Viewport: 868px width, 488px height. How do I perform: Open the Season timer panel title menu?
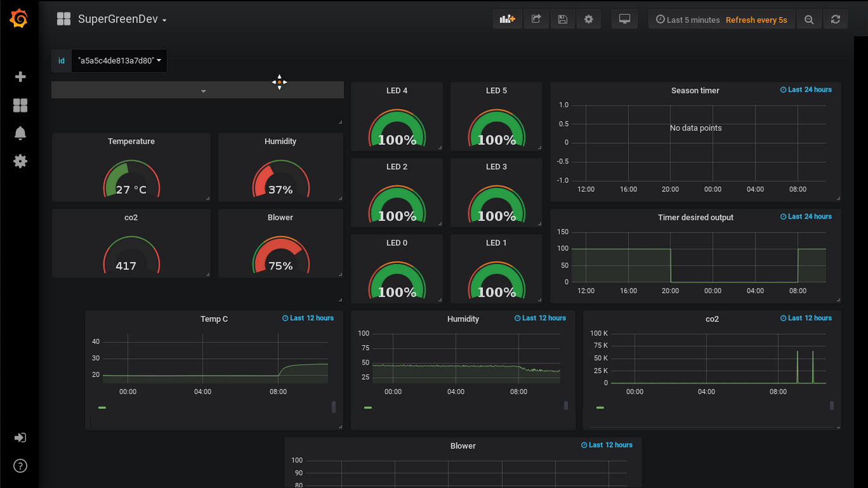tap(695, 90)
